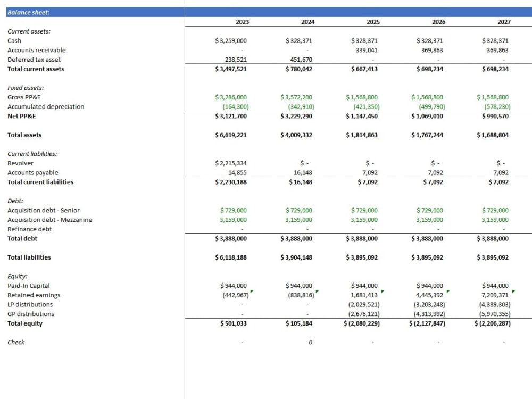Click the comment marker on 2025 Retained earnings
Viewport: 532px width, 399px height.
[x=382, y=292]
